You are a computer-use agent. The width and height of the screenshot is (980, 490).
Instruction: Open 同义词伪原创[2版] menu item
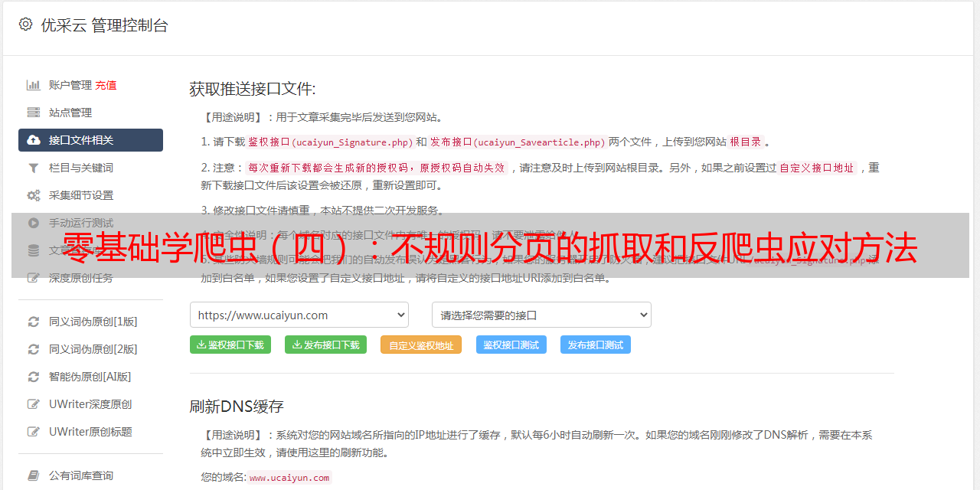click(x=90, y=349)
